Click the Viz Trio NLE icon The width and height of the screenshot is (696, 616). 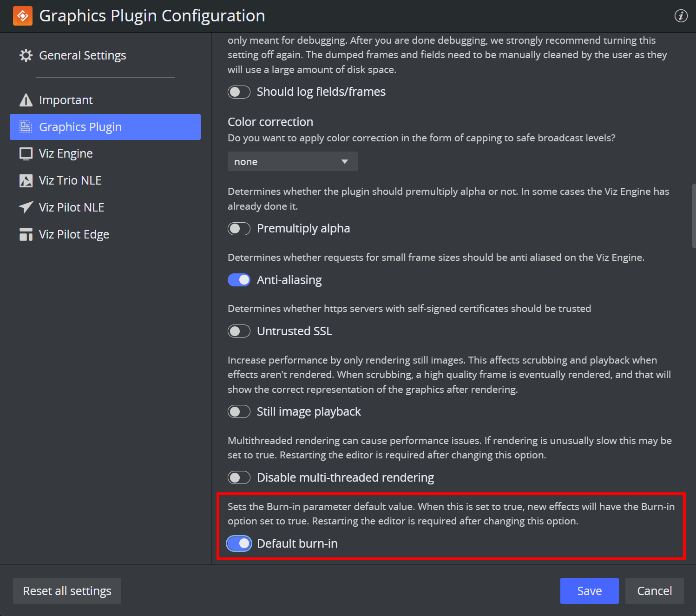point(26,181)
